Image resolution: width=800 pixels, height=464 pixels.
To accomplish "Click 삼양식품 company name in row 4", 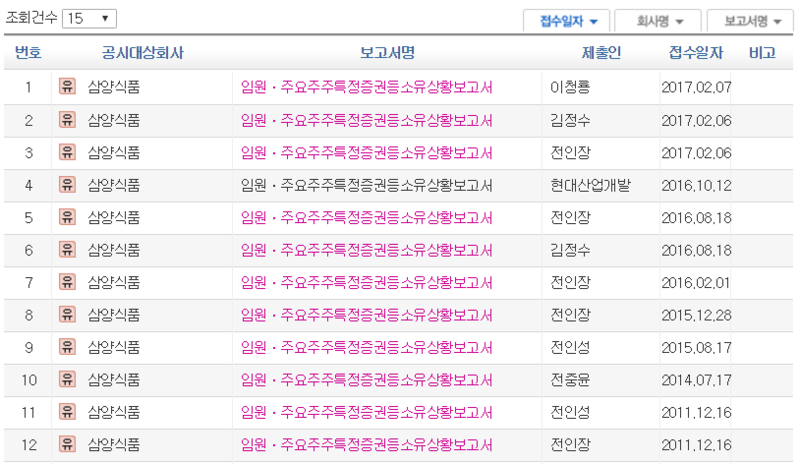I will tap(114, 185).
